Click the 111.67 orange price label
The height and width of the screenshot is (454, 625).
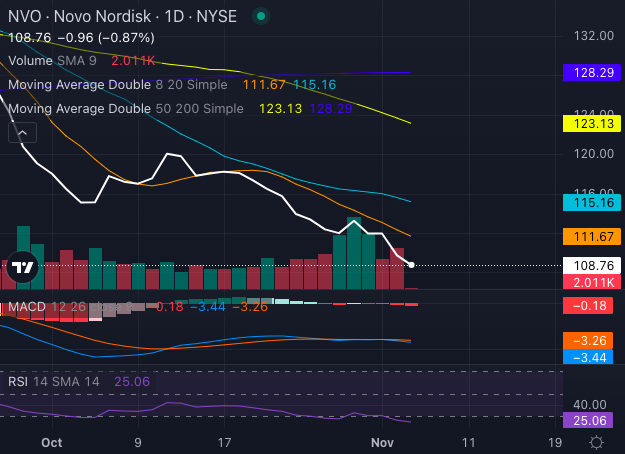(x=594, y=236)
